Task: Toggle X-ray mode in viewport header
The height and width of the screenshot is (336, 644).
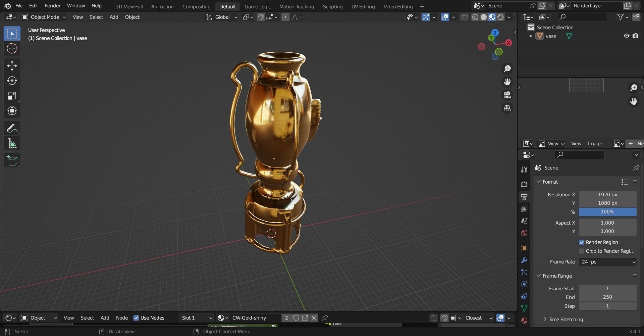Action: 464,17
